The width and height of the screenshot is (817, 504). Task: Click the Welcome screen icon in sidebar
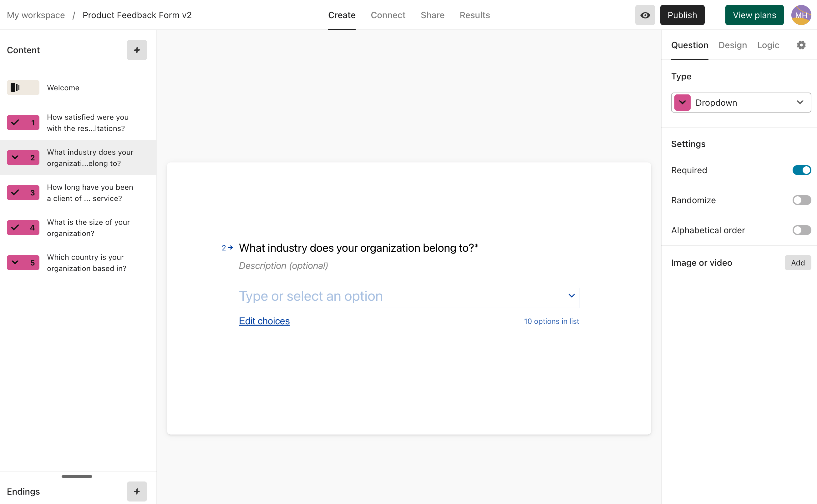pyautogui.click(x=23, y=87)
